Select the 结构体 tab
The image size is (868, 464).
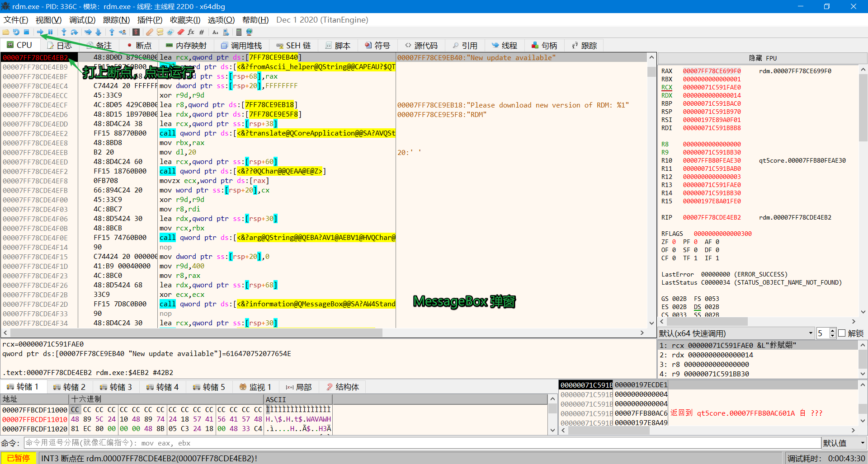tap(342, 387)
